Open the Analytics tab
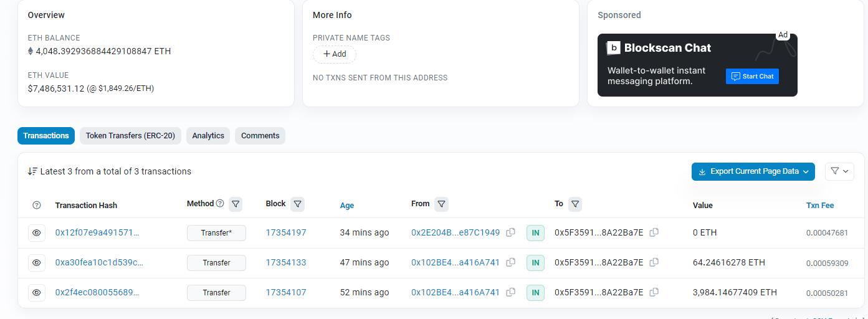Screen dimensions: 868x319 (x=207, y=136)
